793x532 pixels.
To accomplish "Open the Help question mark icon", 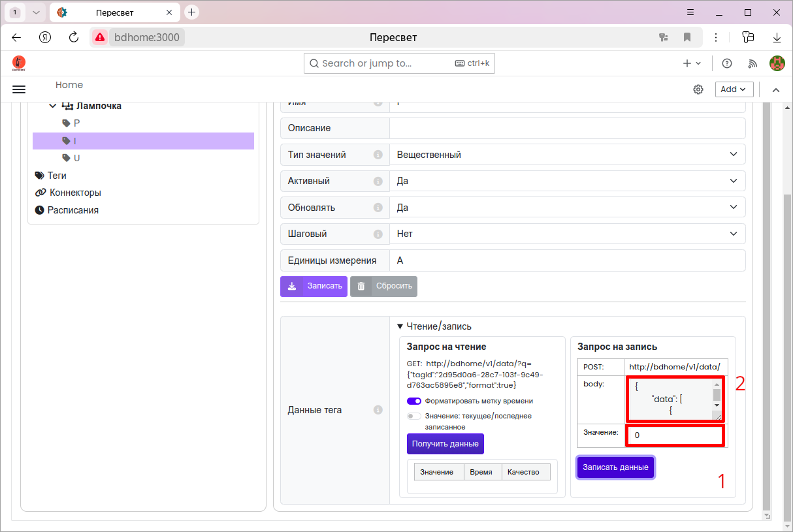I will click(726, 63).
